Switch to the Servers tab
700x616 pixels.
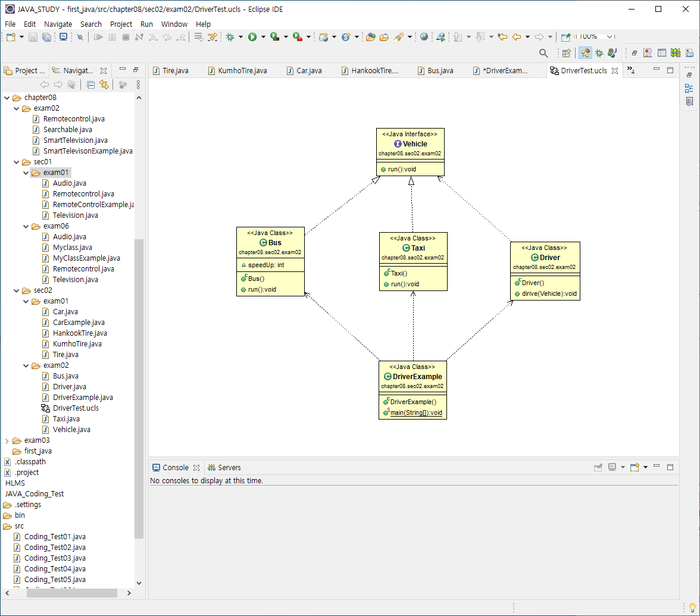pyautogui.click(x=224, y=467)
